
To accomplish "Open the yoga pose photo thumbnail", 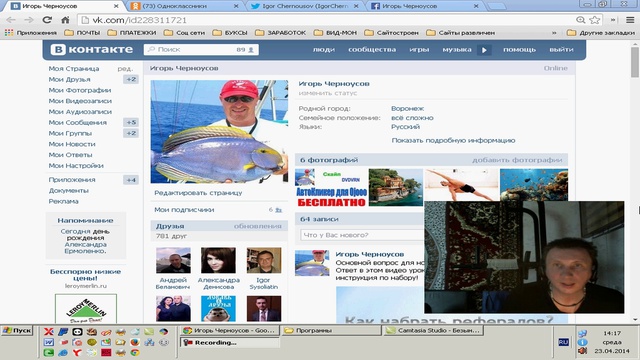I will coord(461,185).
